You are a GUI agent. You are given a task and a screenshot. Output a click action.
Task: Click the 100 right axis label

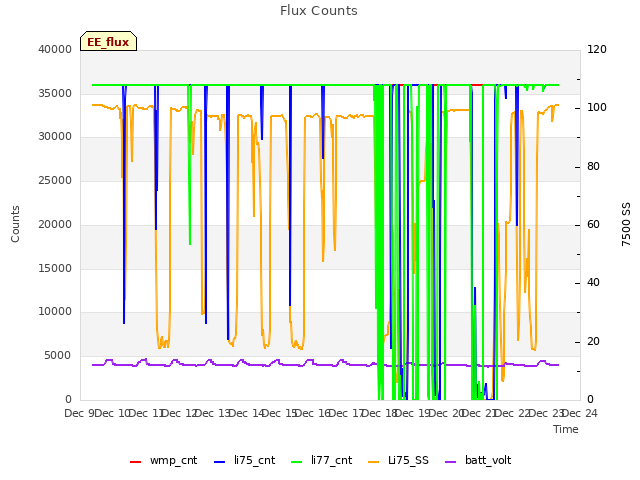click(x=597, y=108)
